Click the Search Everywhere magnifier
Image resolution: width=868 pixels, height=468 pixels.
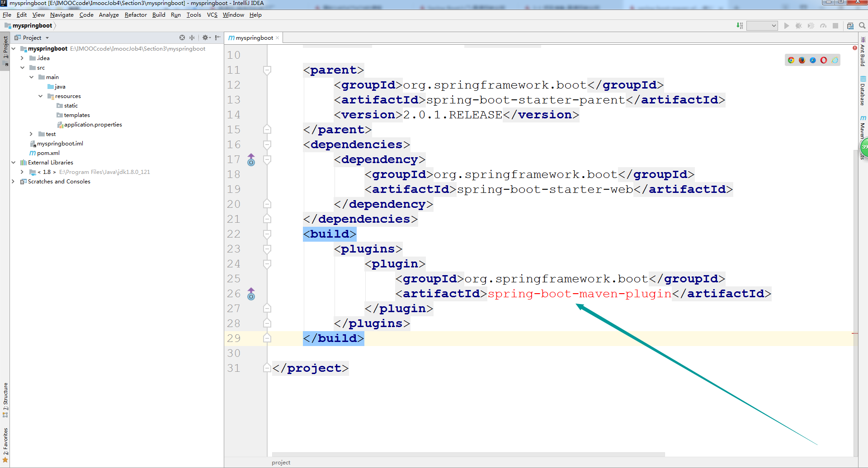(x=862, y=26)
